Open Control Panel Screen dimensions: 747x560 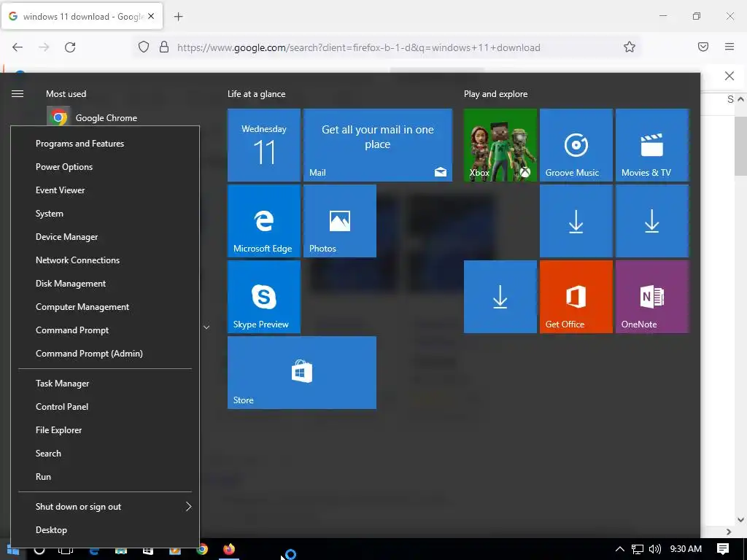click(x=105, y=407)
